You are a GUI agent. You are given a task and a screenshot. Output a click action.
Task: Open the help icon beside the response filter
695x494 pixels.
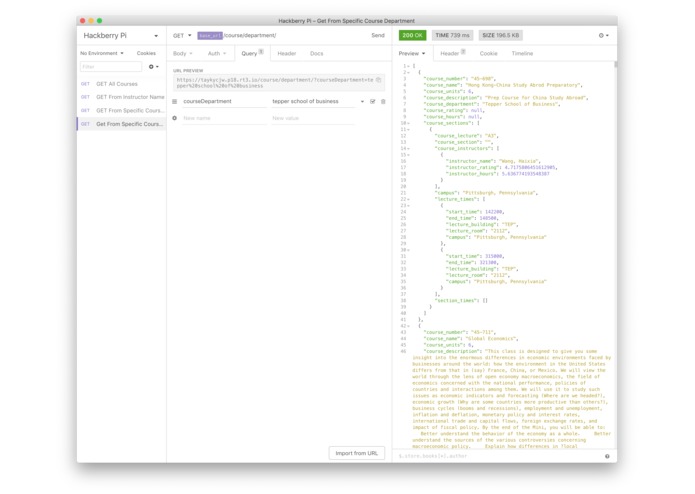coord(607,456)
